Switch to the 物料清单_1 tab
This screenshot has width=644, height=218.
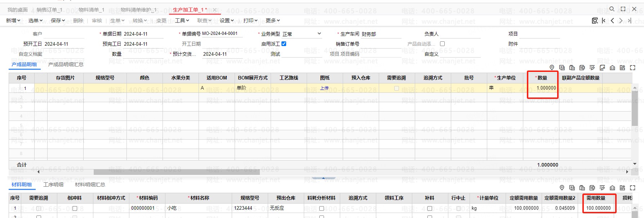[x=91, y=10]
